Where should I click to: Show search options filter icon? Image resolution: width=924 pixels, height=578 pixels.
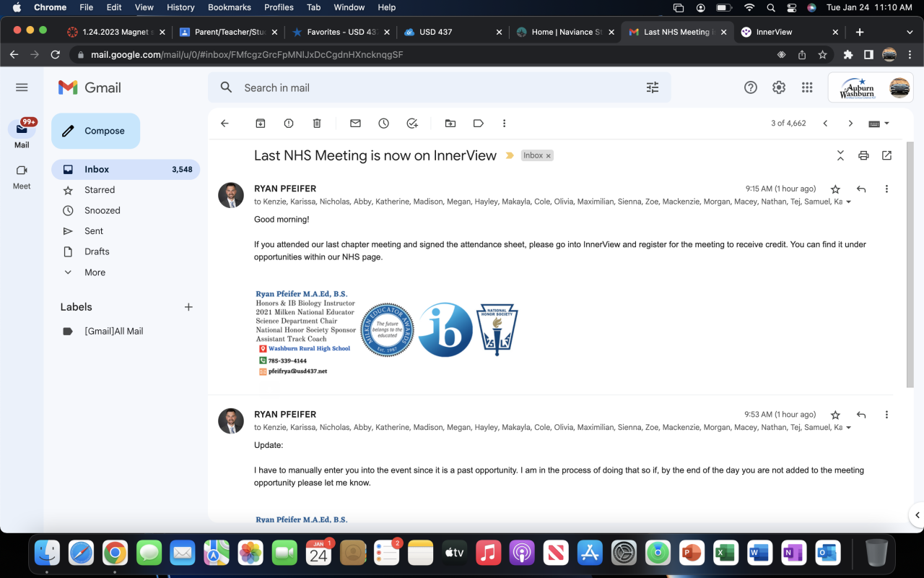coord(653,87)
